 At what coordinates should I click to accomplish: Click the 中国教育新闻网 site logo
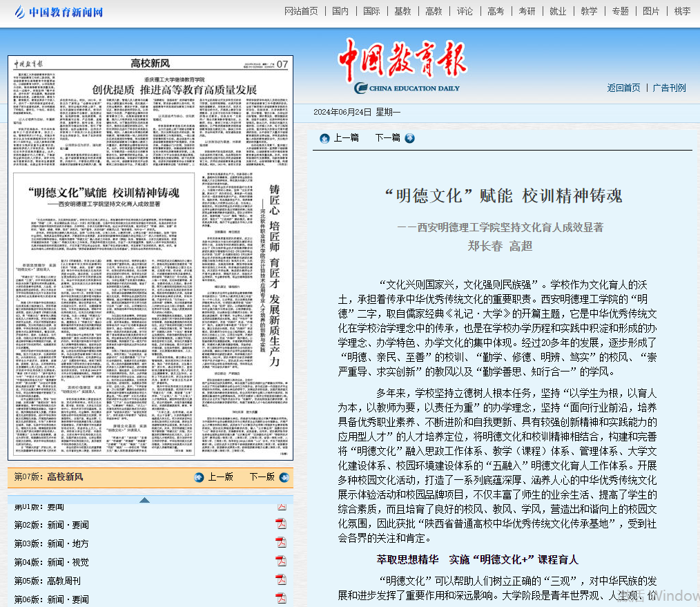click(x=59, y=12)
